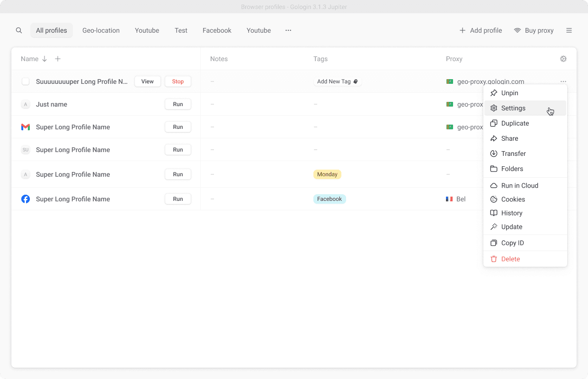Choose Duplicate in the context menu

525,123
